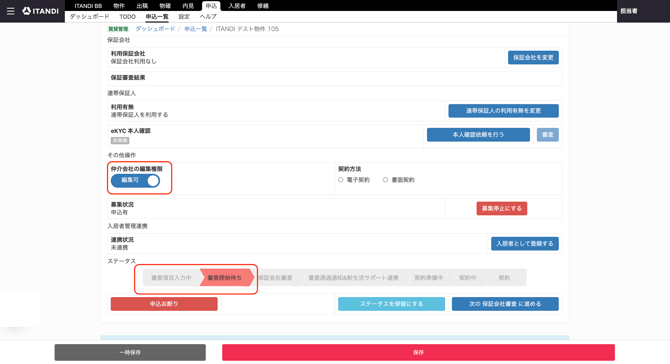Open the 修繕 tab

coord(263,6)
